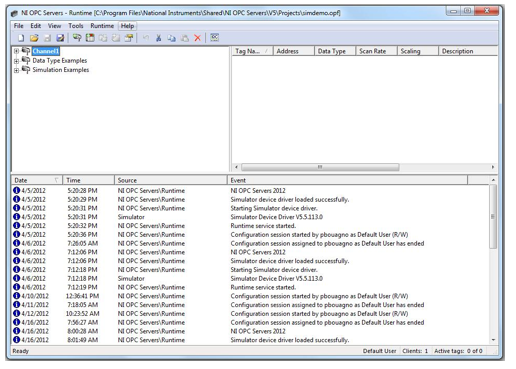
Task: Click the tag list scroll right arrow
Action: 493,167
